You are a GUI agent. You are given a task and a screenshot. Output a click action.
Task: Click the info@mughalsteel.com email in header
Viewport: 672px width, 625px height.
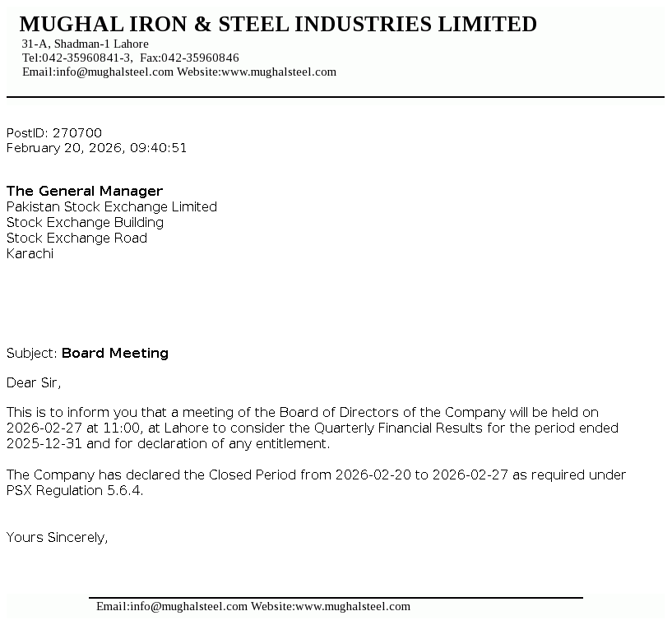pyautogui.click(x=114, y=72)
